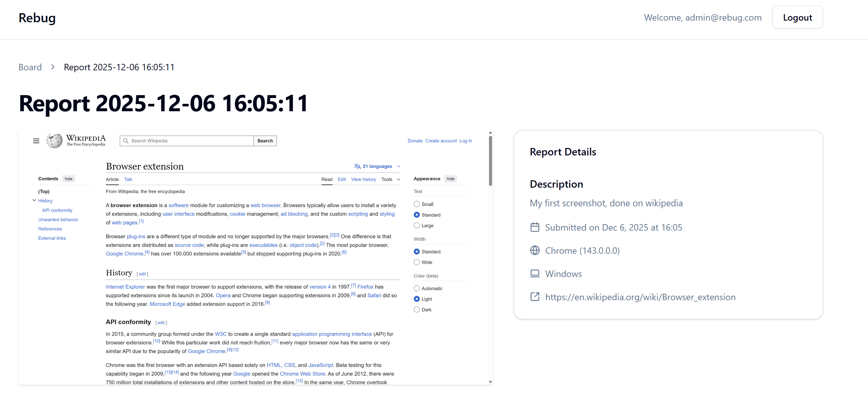Switch to the Talk tab
Viewport: 868px width, 405px height.
(128, 179)
